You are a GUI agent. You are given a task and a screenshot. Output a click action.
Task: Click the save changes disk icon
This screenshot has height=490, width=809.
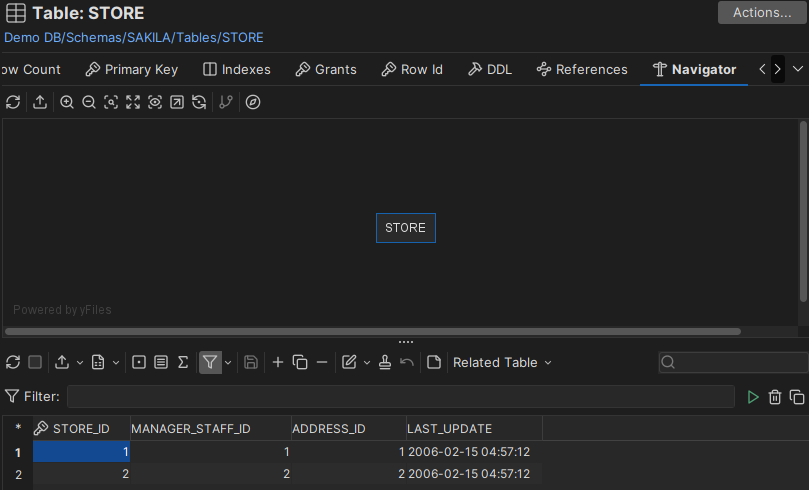coord(251,363)
